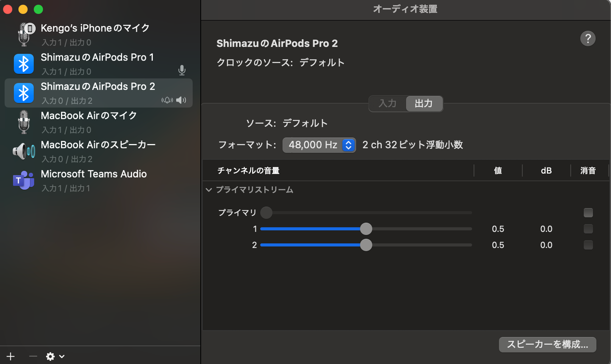Click the channel 1 volume slider knob
The image size is (611, 364).
coord(366,229)
